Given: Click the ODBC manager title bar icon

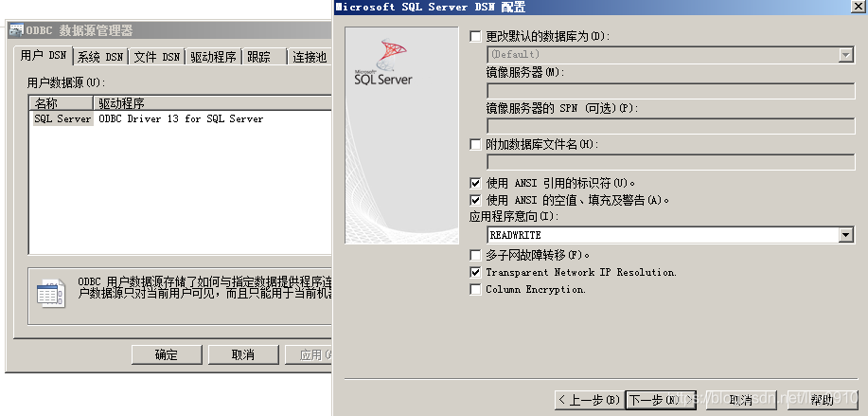Looking at the screenshot, I should (17, 30).
